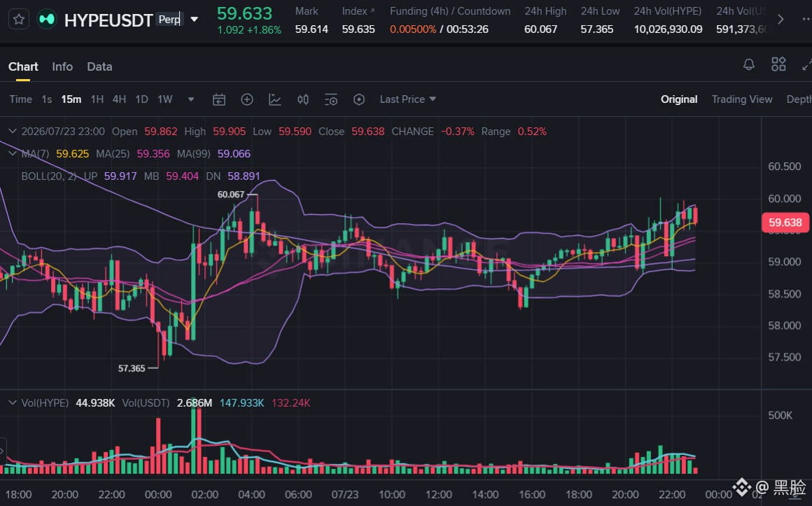Collapse the MA indicator legend chevron

tap(13, 154)
